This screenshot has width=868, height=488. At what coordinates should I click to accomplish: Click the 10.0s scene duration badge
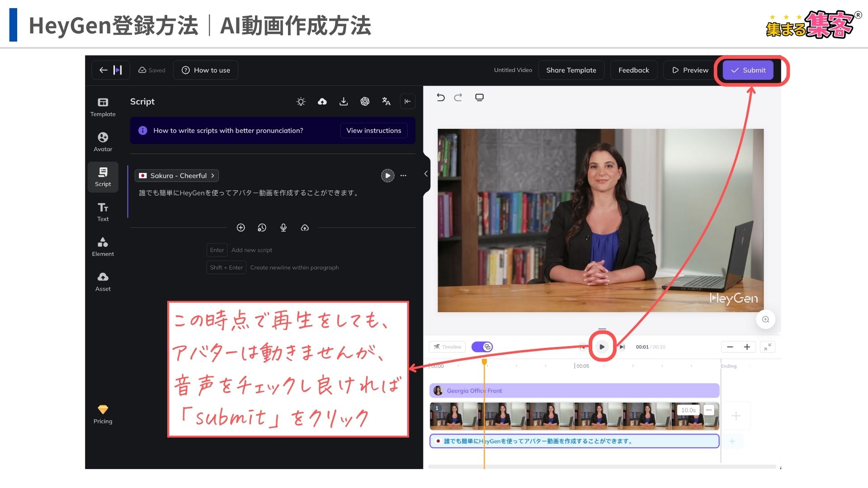click(688, 410)
